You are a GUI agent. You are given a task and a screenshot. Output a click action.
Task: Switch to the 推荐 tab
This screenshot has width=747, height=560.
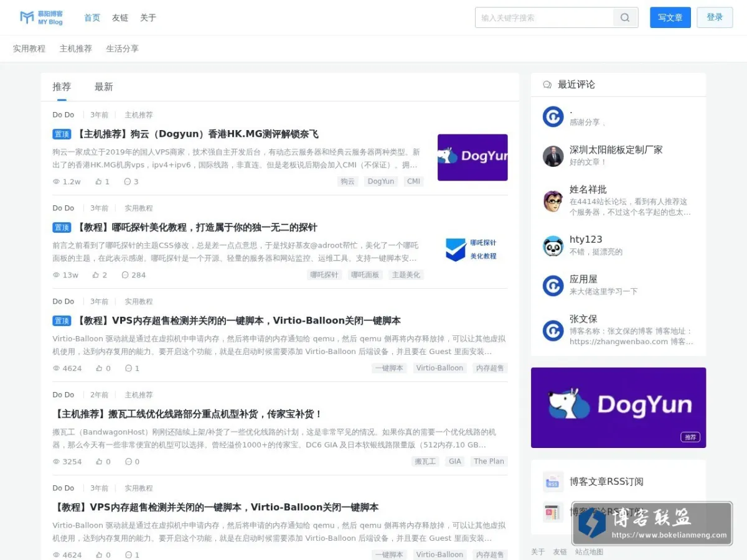coord(62,86)
